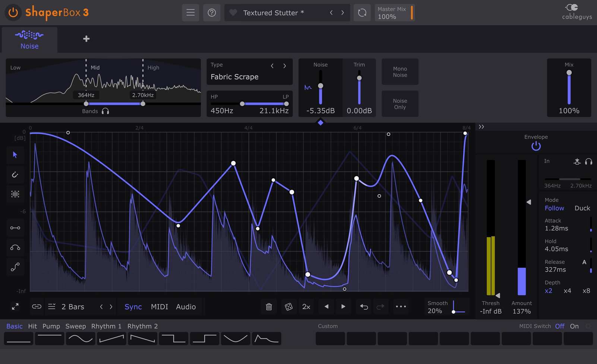597x364 pixels.
Task: Favorite the Textured Stutter preset with the heart
Action: click(233, 12)
